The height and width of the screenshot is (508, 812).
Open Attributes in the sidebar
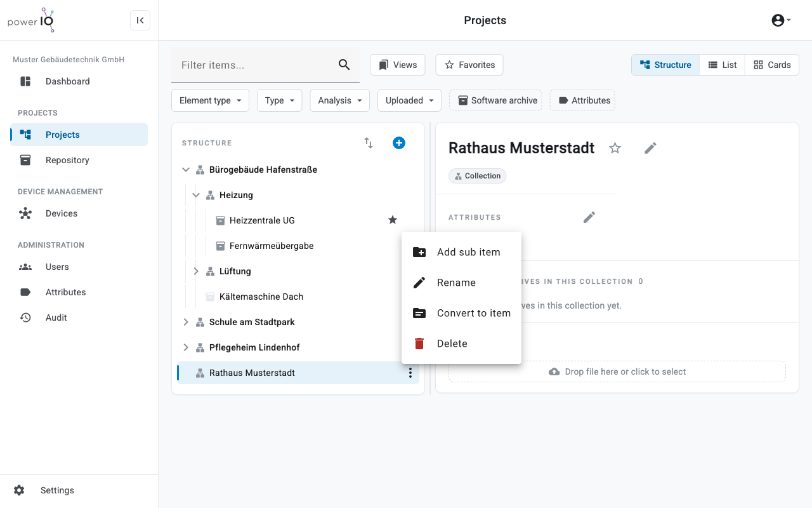pos(79,292)
